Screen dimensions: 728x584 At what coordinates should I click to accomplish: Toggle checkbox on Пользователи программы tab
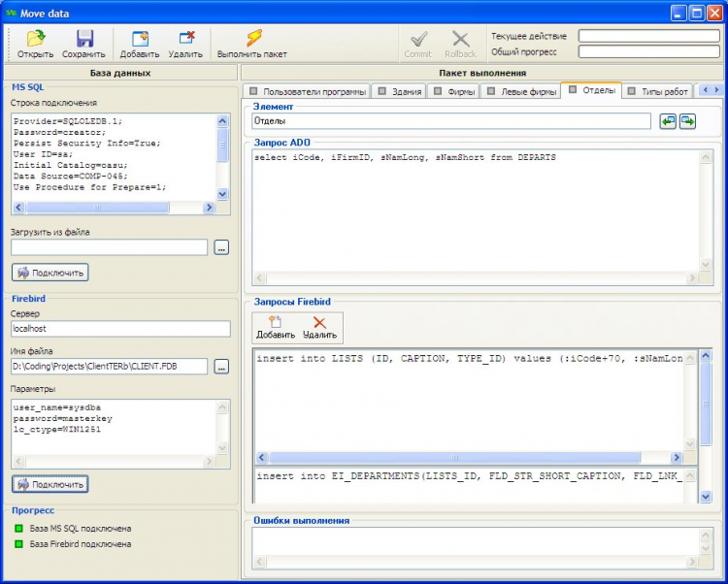(x=254, y=91)
